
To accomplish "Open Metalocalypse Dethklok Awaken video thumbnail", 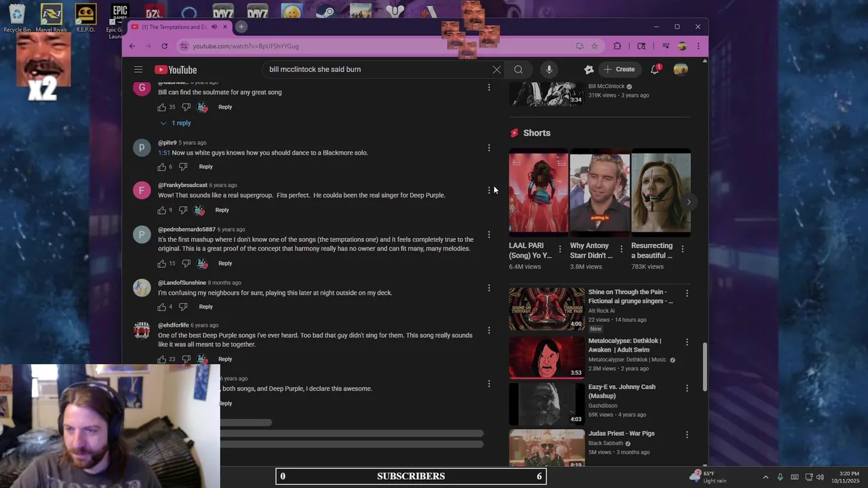I will [x=547, y=357].
